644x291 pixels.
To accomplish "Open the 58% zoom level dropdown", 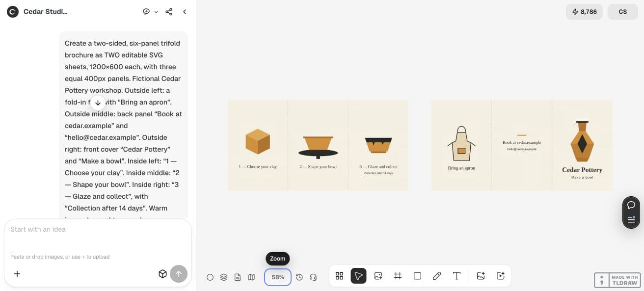I will [278, 277].
